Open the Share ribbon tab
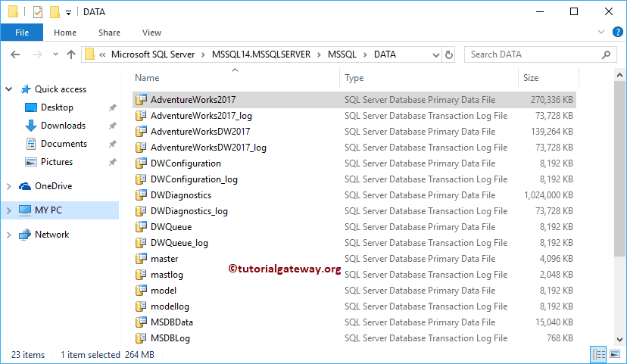627x364 pixels. pos(109,33)
